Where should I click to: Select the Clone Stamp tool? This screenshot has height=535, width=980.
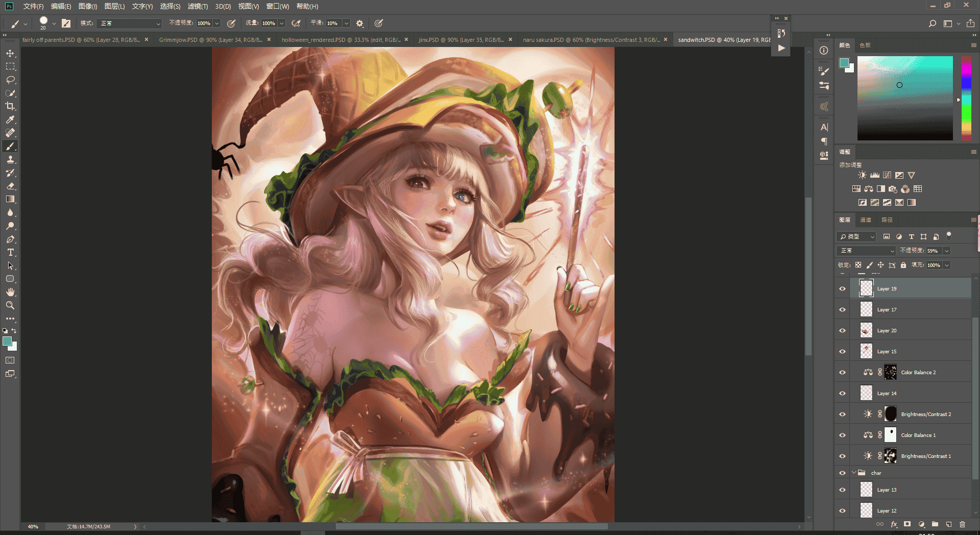point(10,159)
